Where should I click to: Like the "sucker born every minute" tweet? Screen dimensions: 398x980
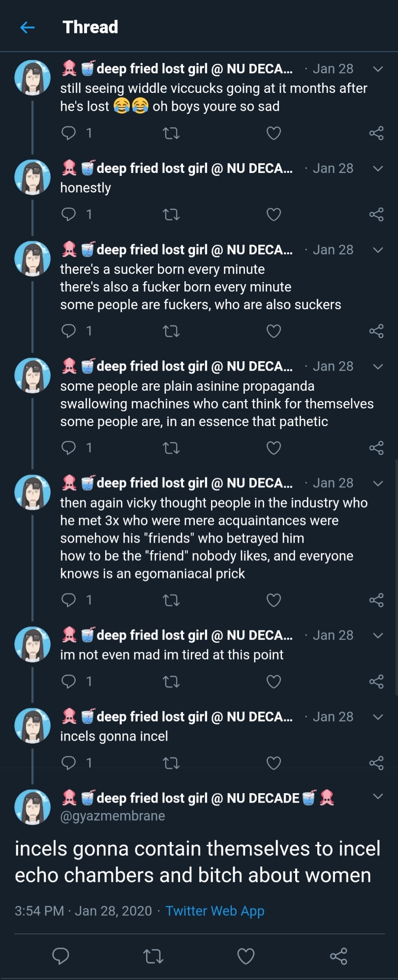(274, 331)
